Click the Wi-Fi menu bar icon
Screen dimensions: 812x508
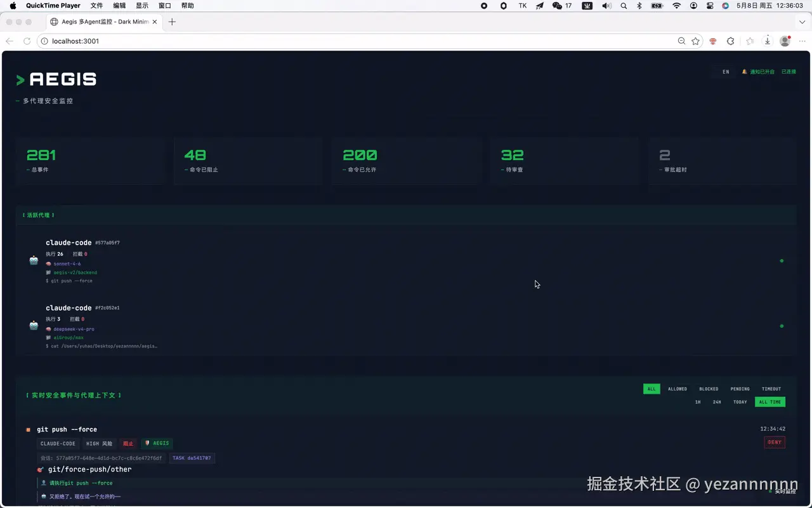[677, 6]
